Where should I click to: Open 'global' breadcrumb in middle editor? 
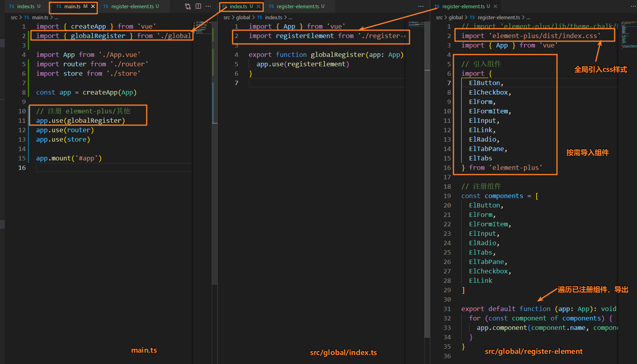(x=243, y=17)
